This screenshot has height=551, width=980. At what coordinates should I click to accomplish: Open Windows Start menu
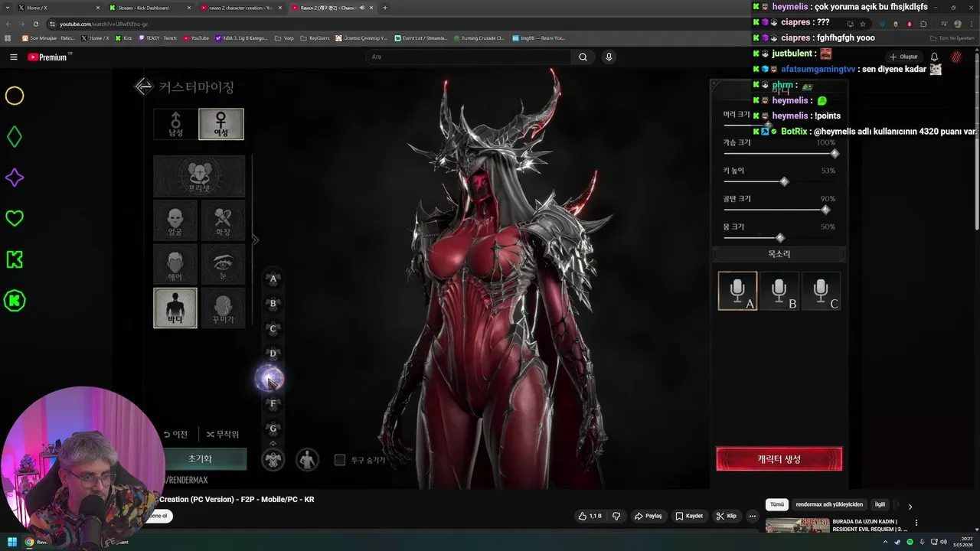coord(12,542)
